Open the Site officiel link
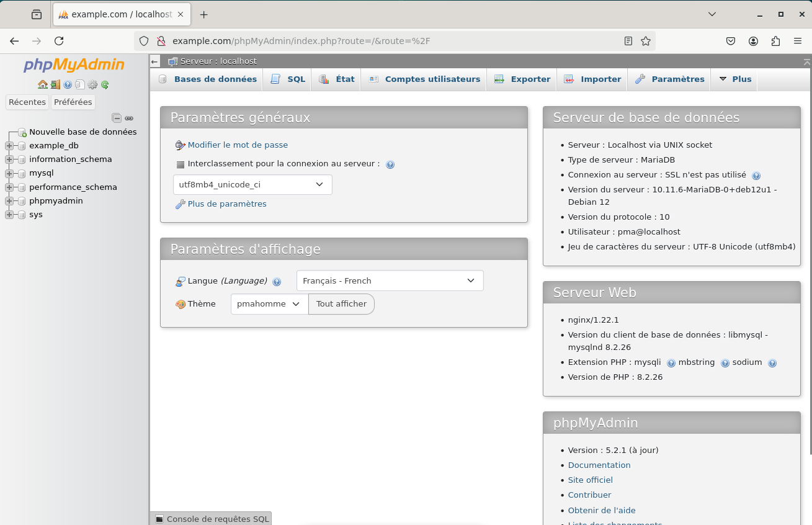This screenshot has height=525, width=812. click(591, 480)
